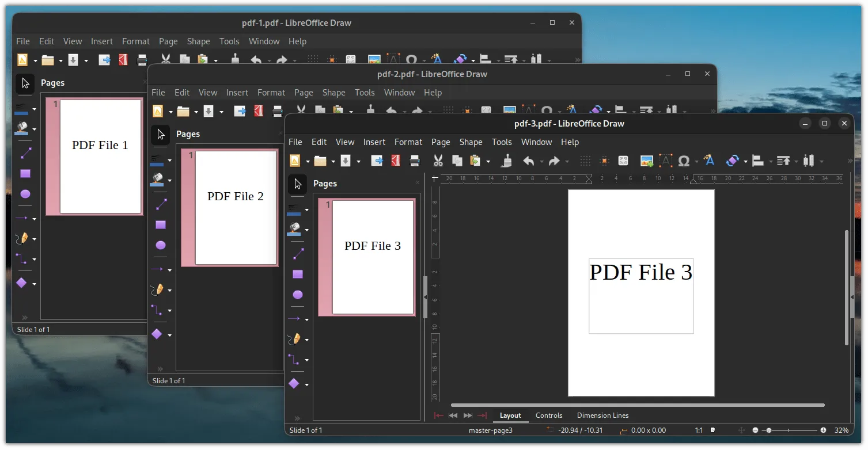Click the Clone Formatting paintbrush icon

tap(506, 161)
